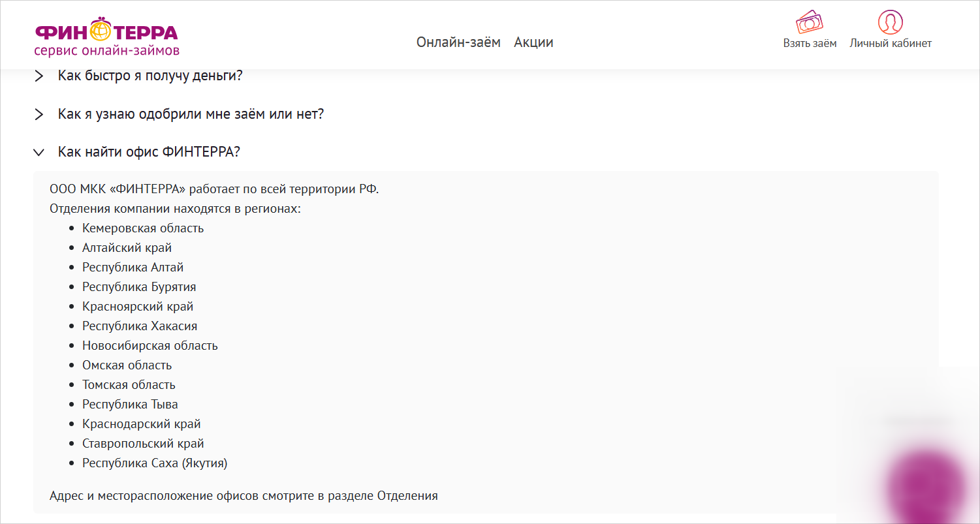Viewport: 980px width, 524px height.
Task: Click the ФИНТЕРРА logo
Action: (106, 35)
